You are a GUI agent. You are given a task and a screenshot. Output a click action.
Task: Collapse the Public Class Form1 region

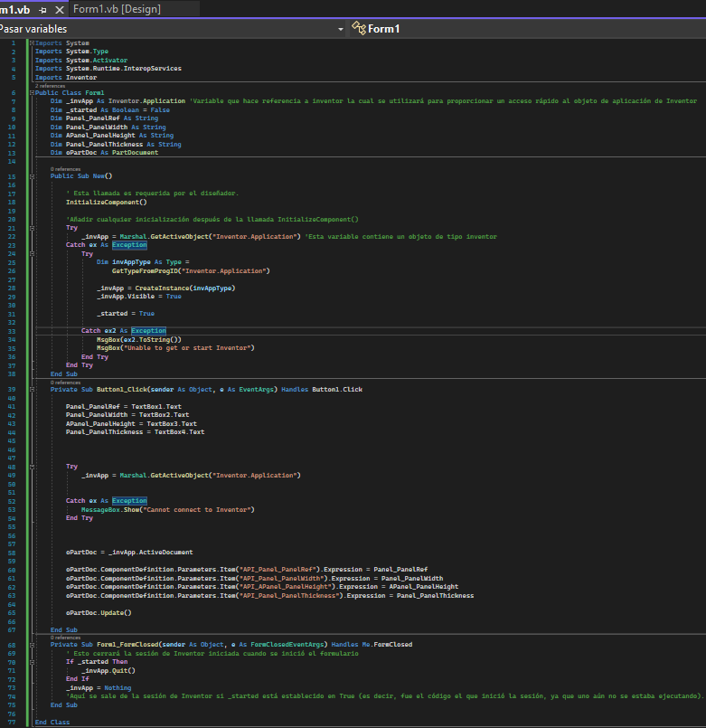pyautogui.click(x=33, y=92)
